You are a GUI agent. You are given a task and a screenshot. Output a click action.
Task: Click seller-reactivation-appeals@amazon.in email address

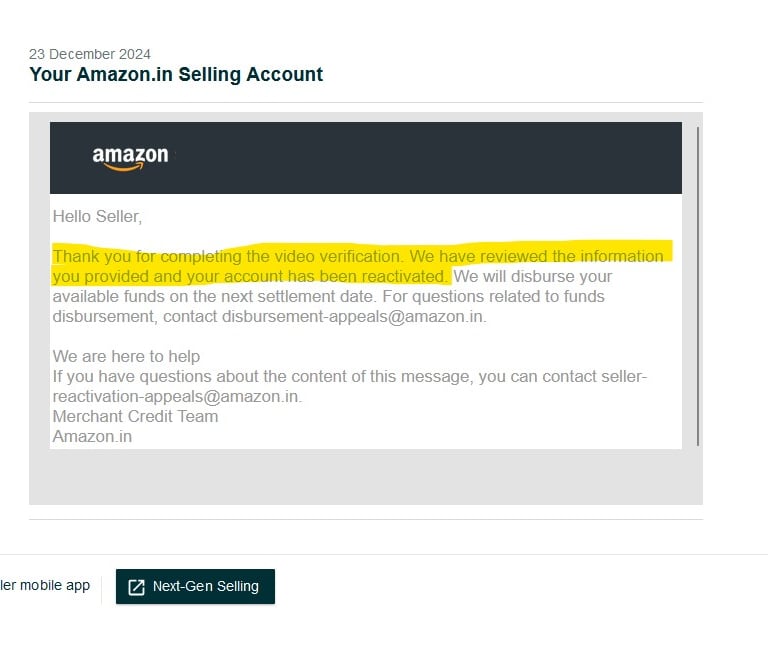coord(350,386)
